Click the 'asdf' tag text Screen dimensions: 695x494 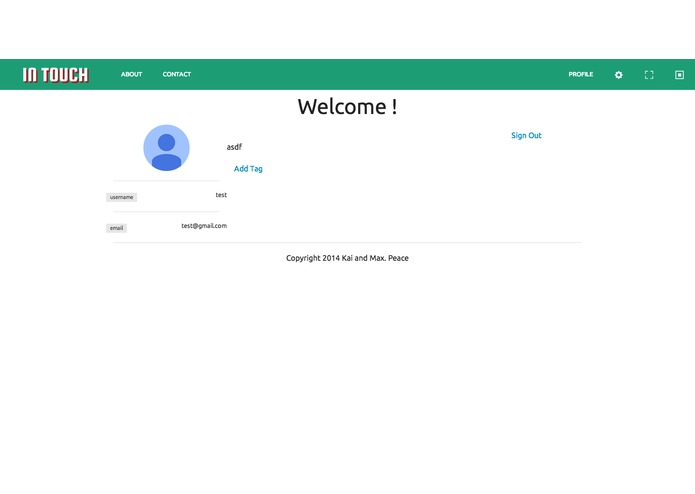234,147
